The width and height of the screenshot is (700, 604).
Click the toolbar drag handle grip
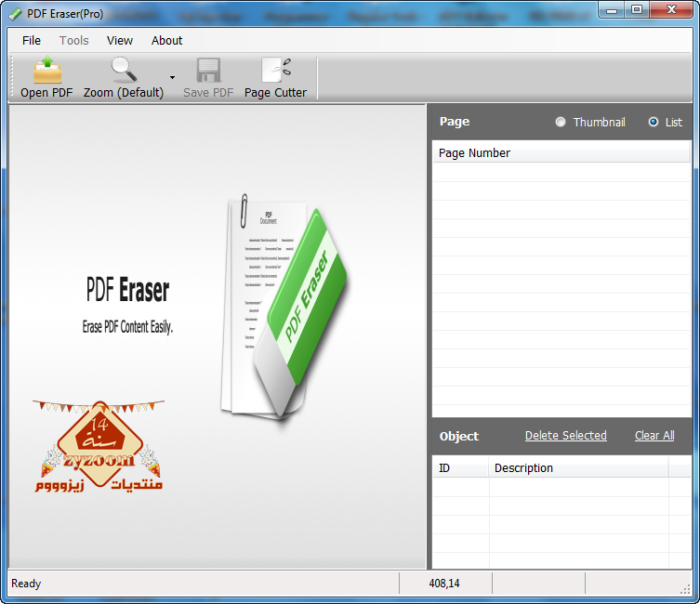(x=12, y=77)
